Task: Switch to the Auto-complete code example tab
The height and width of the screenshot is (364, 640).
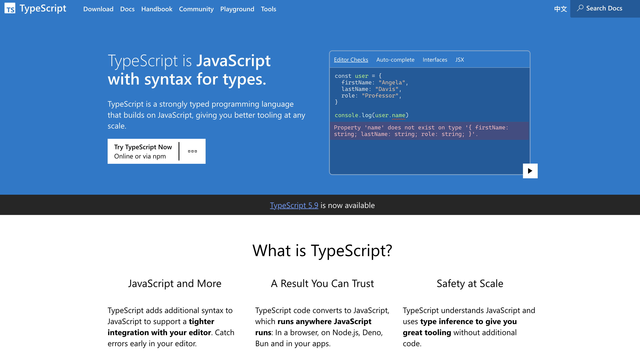Action: coord(395,60)
